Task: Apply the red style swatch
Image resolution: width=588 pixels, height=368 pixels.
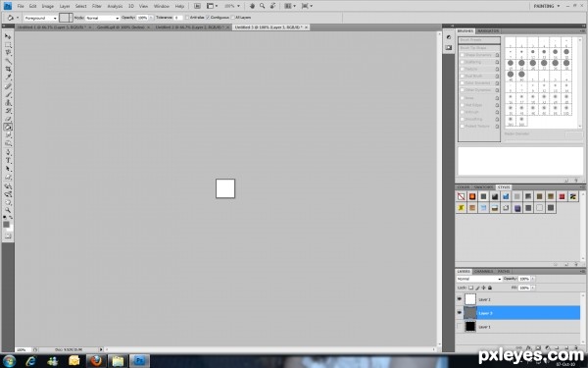Action: pyautogui.click(x=562, y=196)
